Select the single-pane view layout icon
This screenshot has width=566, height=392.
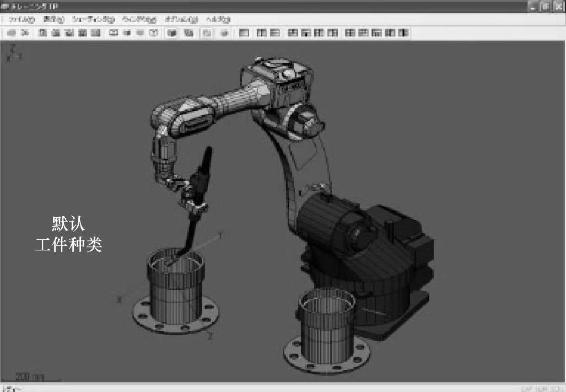pyautogui.click(x=244, y=33)
